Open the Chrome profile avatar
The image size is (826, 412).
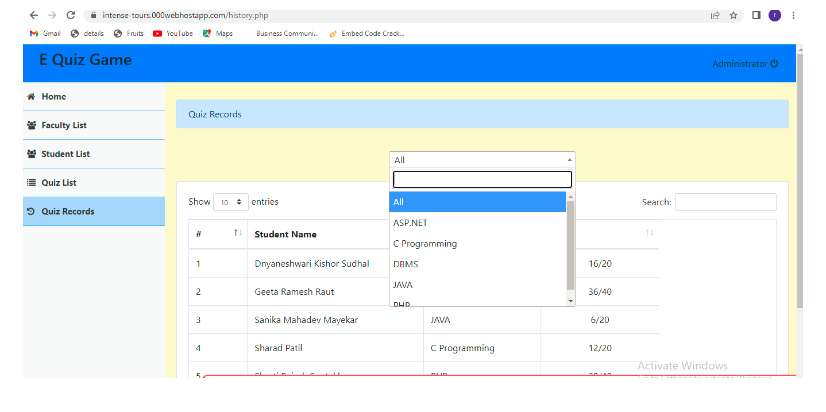[774, 15]
